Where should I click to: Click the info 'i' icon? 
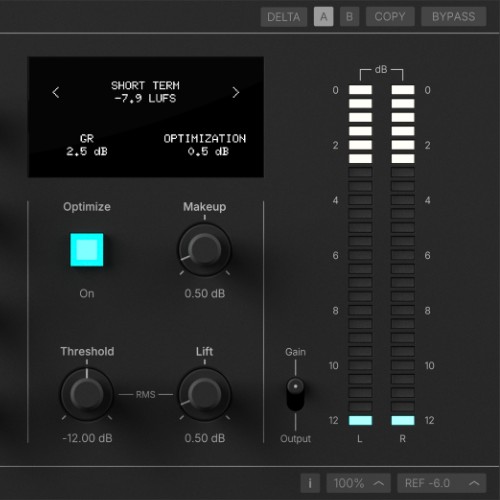[310, 483]
